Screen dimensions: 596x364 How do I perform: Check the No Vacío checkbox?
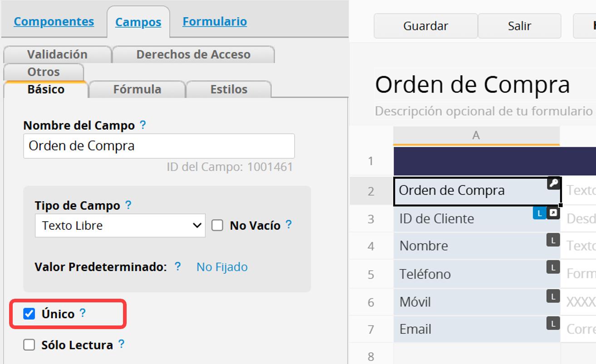point(217,225)
